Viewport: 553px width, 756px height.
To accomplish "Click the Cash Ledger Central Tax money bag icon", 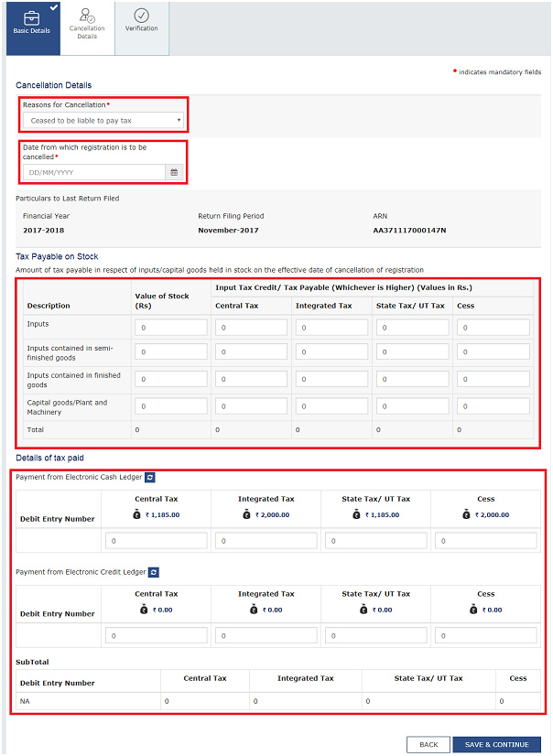I will tap(137, 514).
